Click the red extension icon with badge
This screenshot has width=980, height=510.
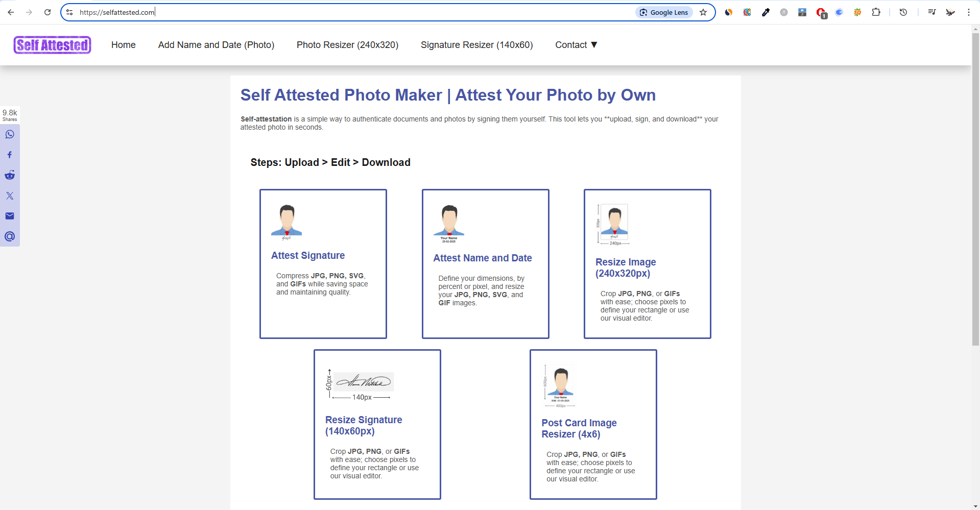pyautogui.click(x=821, y=13)
